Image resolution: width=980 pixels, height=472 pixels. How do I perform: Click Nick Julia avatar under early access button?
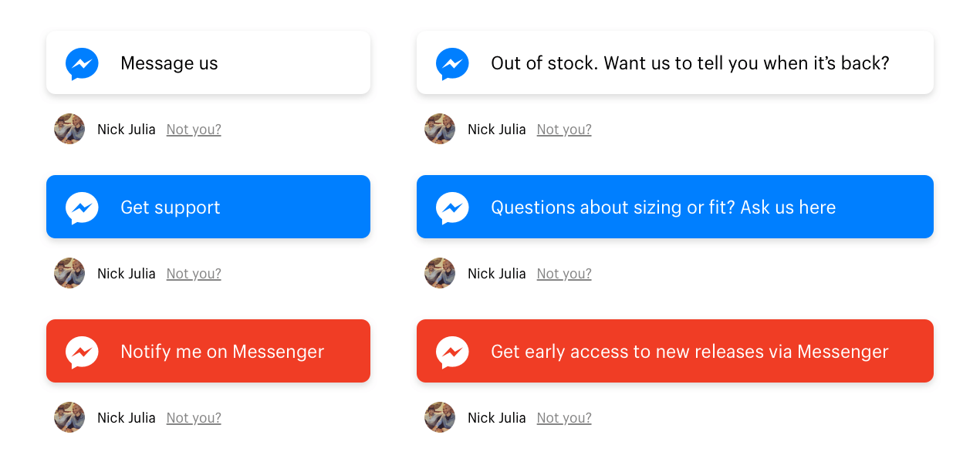point(440,417)
